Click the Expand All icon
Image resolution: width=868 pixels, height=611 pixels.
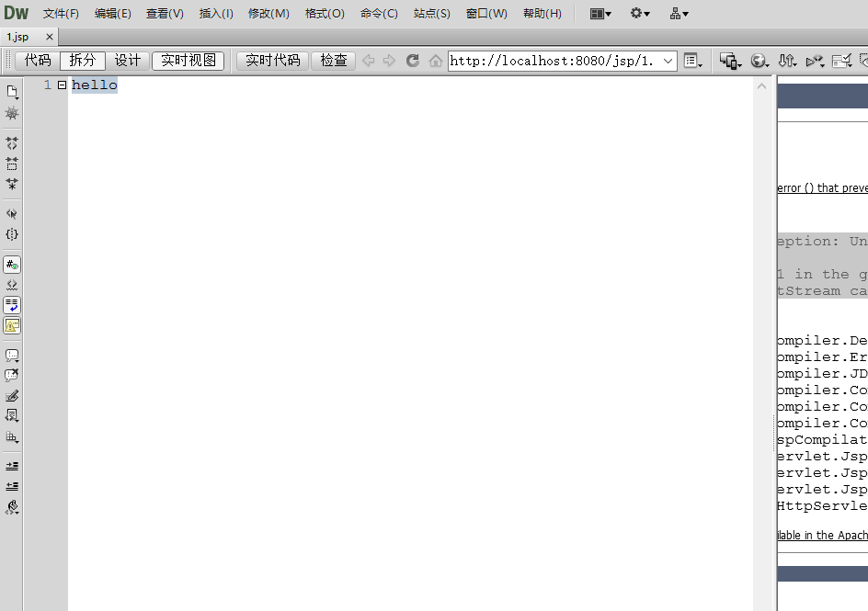pos(12,184)
